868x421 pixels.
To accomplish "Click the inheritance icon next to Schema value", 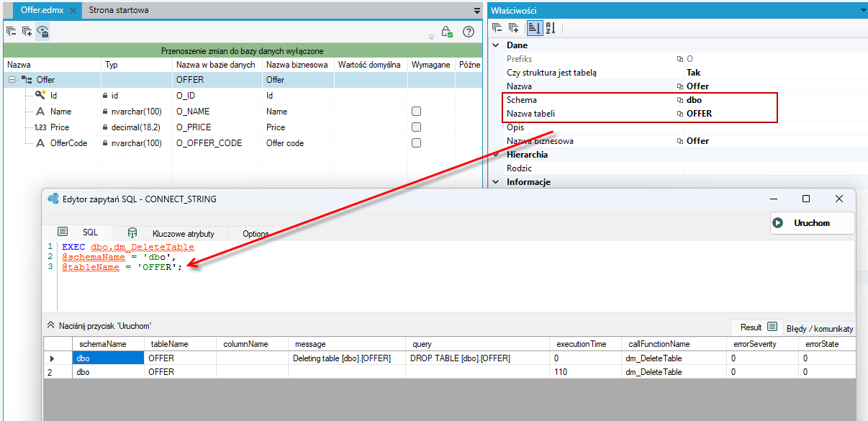I will tap(679, 100).
